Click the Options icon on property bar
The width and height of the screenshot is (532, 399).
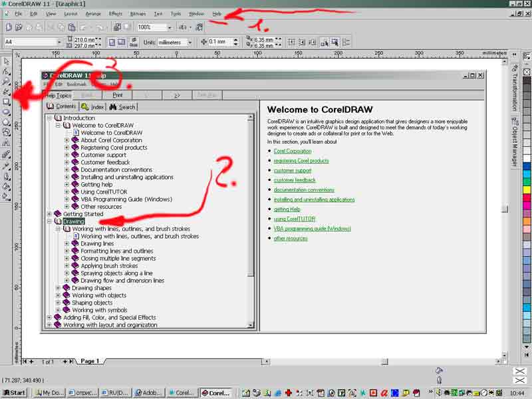[346, 43]
